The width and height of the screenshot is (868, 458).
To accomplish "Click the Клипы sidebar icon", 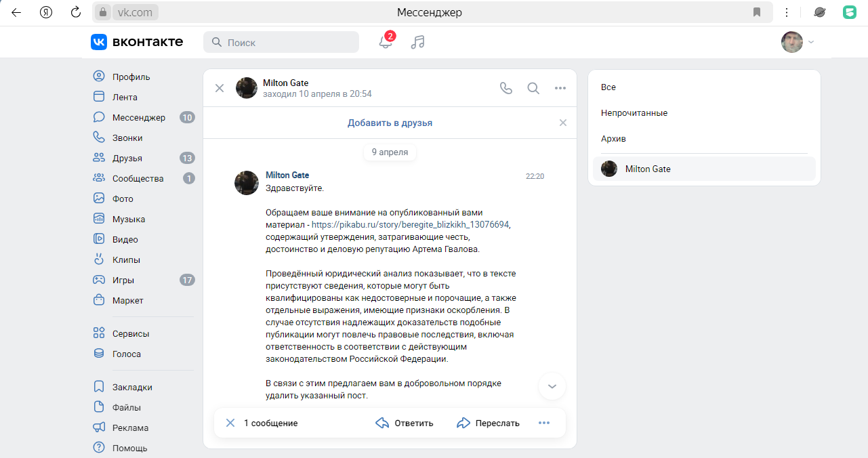I will [x=99, y=259].
